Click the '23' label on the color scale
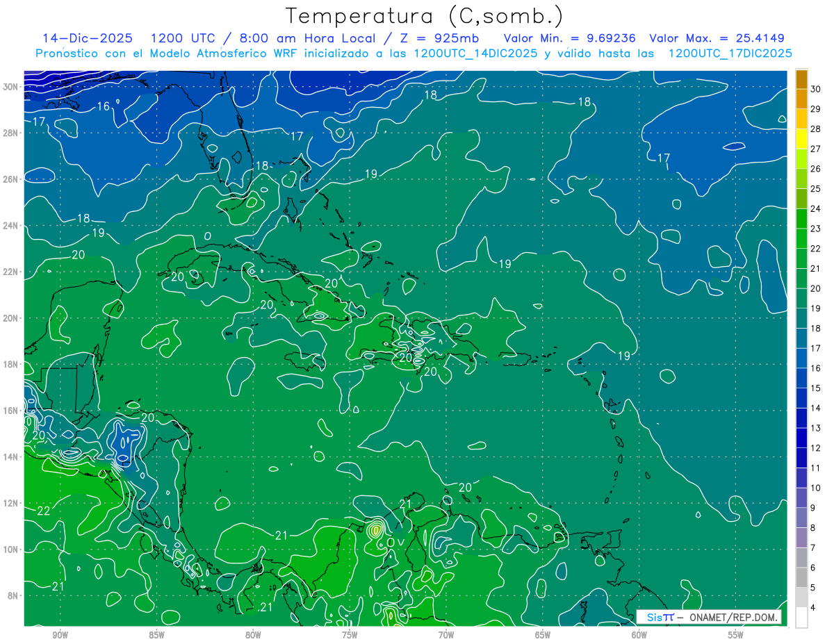The height and width of the screenshot is (644, 834). [x=816, y=229]
